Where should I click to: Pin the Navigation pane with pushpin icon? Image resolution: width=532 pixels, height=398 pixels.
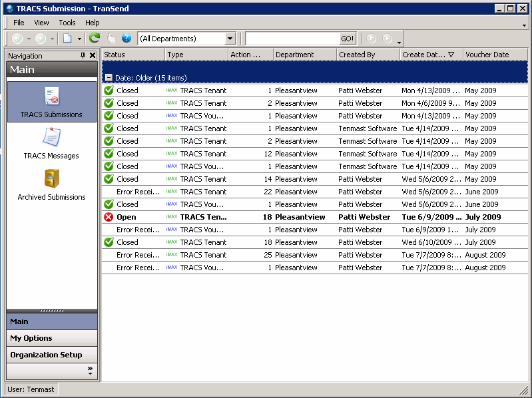tap(83, 56)
